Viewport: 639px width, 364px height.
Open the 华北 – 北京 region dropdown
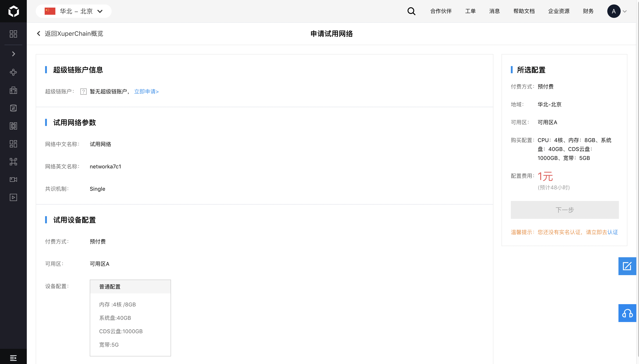point(74,11)
